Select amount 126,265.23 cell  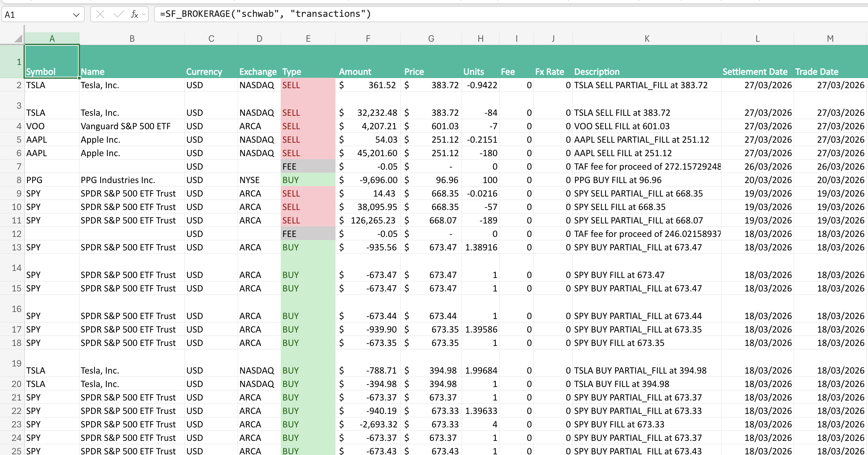pos(368,220)
